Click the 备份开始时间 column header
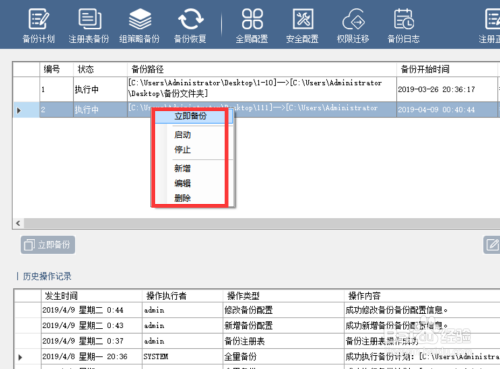Viewport: 500px width, 369px height. 447,69
